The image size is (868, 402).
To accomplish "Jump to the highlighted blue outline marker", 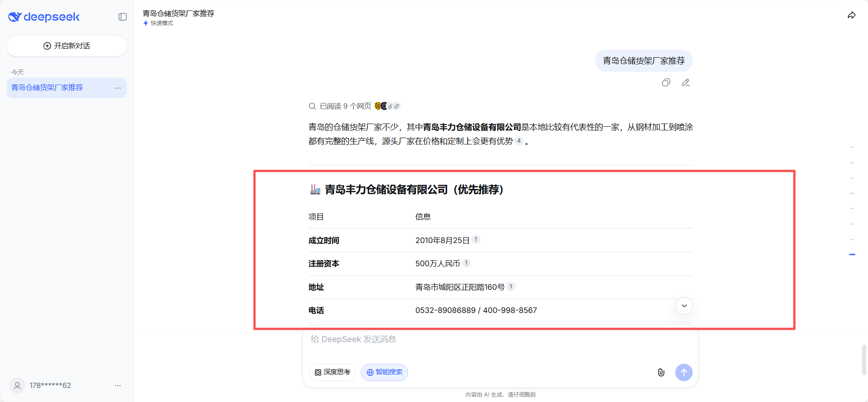I will [853, 254].
